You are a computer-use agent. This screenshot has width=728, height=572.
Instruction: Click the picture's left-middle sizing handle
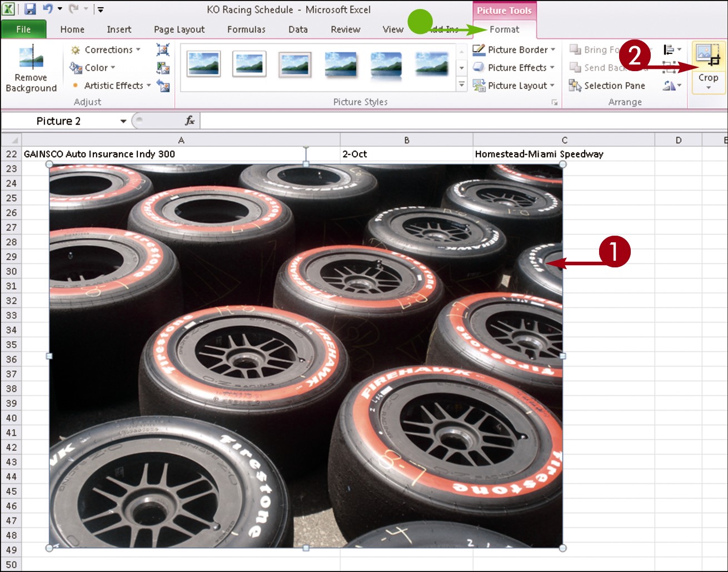pos(49,356)
